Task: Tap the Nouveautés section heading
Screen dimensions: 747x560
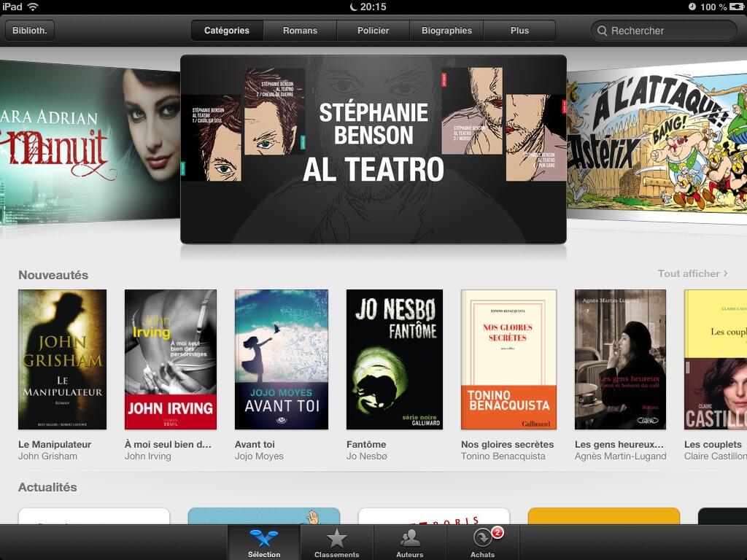Action: (x=53, y=275)
